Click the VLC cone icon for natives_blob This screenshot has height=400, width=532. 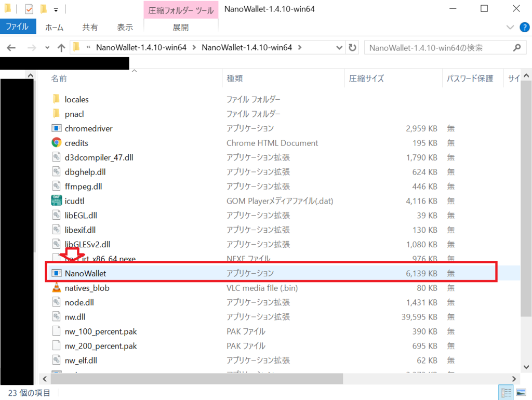coord(56,288)
